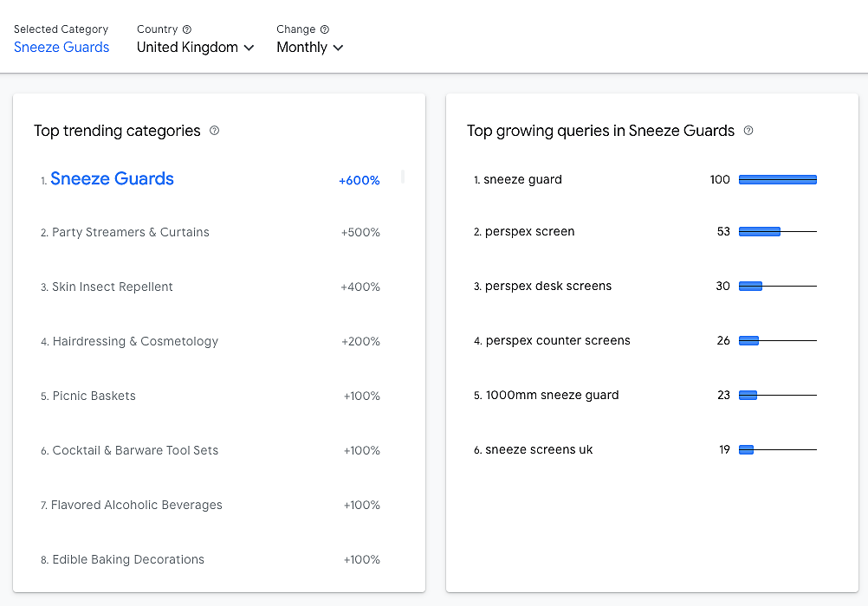Select Picnic Baskets category
The image size is (868, 606).
click(x=94, y=396)
